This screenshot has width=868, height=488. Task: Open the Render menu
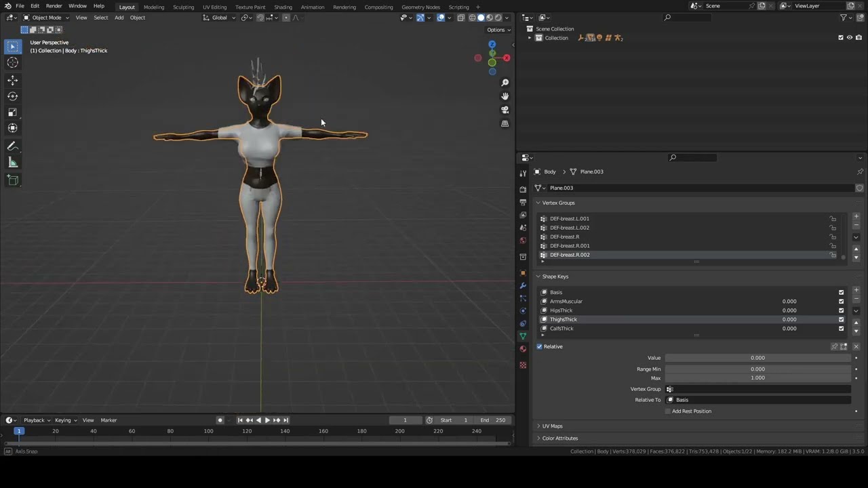54,6
